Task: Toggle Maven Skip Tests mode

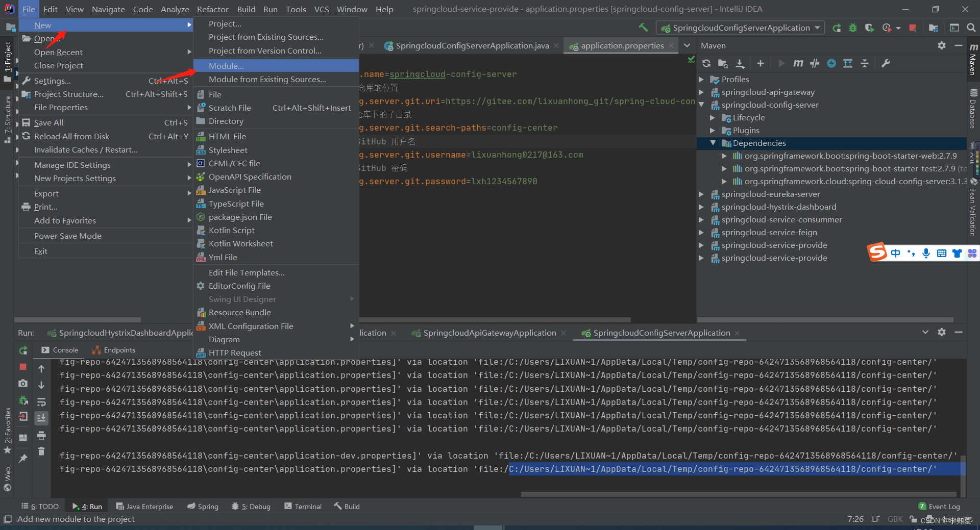Action: (x=831, y=63)
